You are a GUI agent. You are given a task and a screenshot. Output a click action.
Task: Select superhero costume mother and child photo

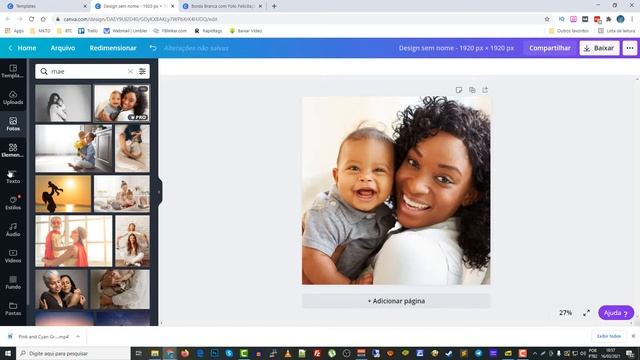coord(73,241)
